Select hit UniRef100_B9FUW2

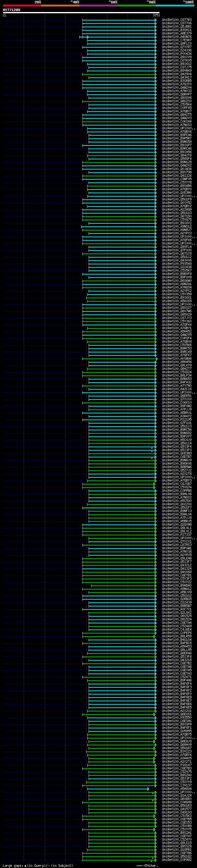(x=176, y=406)
